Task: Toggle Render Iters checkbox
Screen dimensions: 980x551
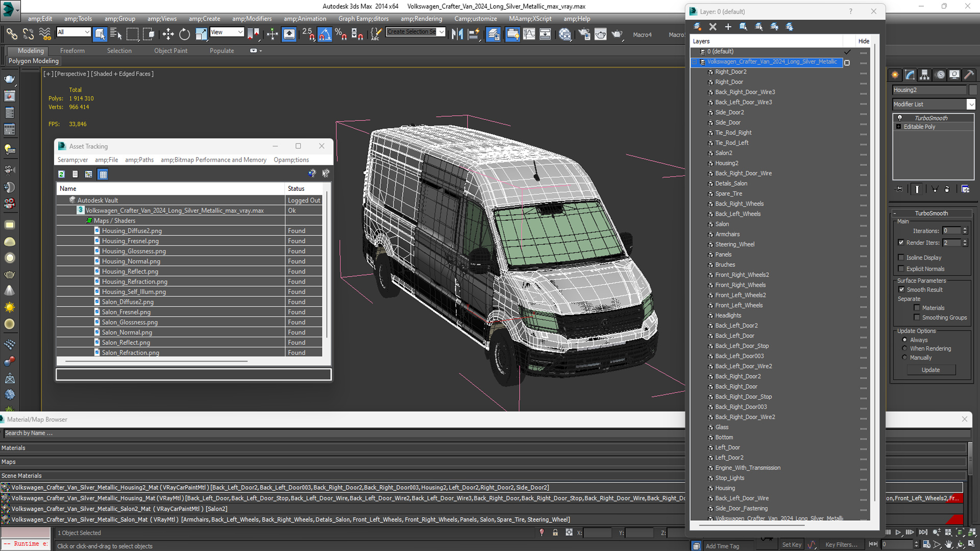Action: [901, 243]
